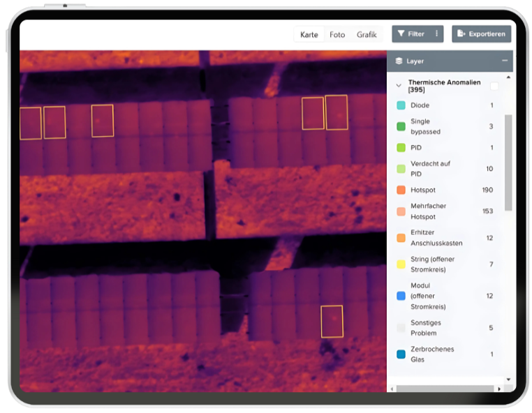Open the three-dot menu beside Filter

[x=437, y=33]
